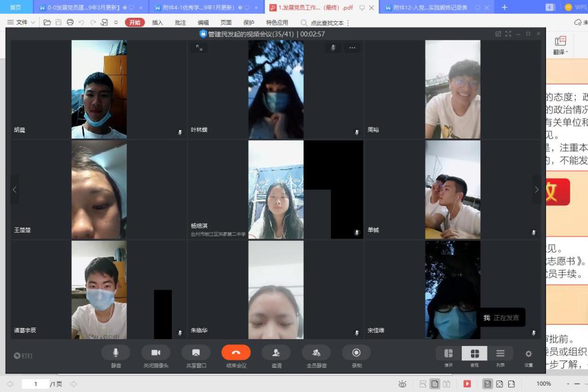Click the 开始 ribbon button
This screenshot has width=588, height=392.
(x=135, y=22)
